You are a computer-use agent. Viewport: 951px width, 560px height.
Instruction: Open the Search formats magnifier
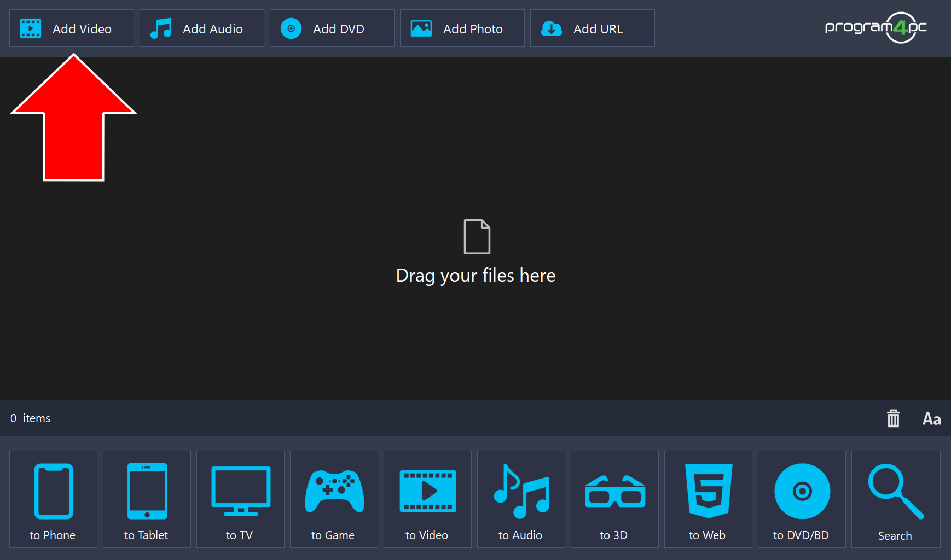pos(896,499)
